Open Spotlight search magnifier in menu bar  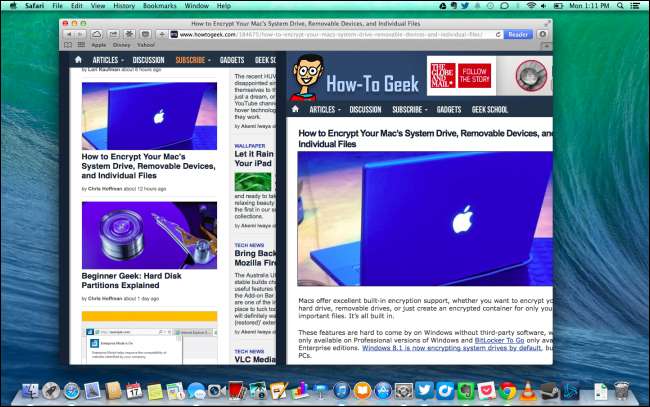tap(620, 6)
